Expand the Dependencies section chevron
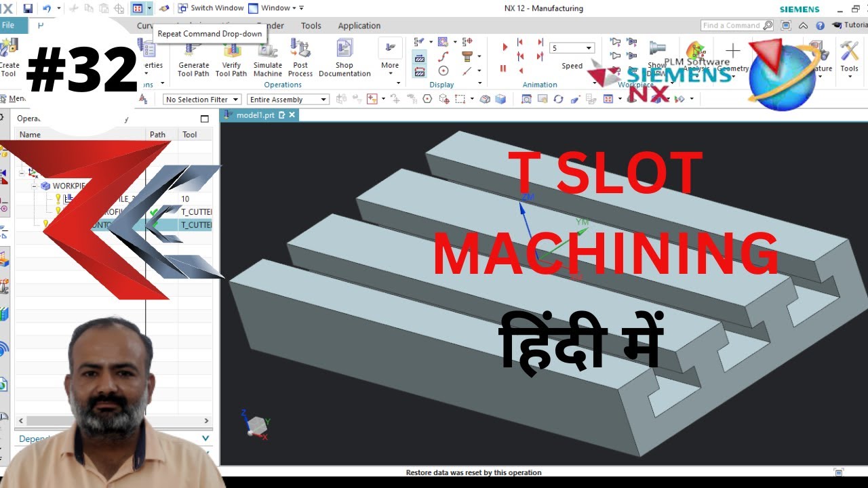Screen dimensions: 868x488 click(206, 439)
